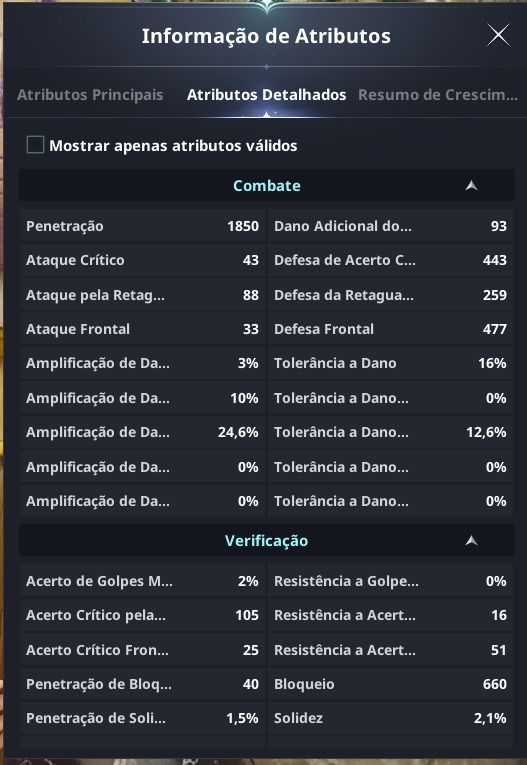Select Penetração de Bloq... 40 row
The image size is (527, 765).
tap(142, 684)
